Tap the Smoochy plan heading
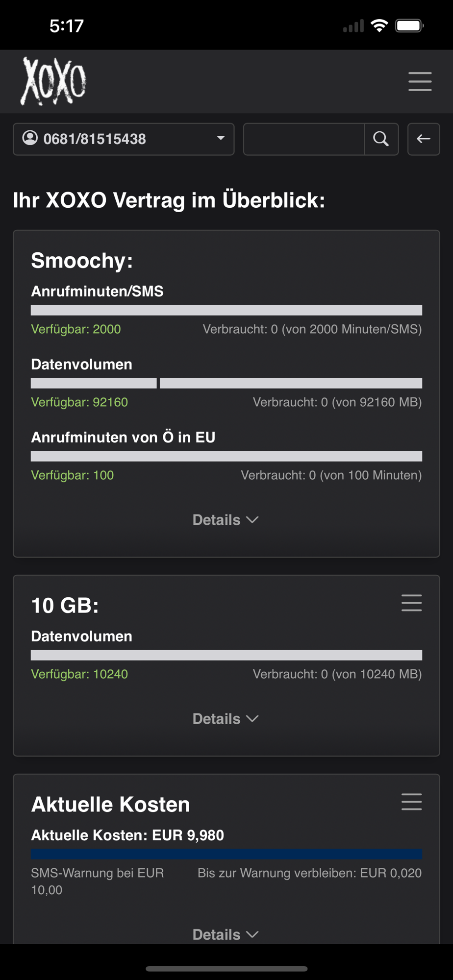 (82, 260)
